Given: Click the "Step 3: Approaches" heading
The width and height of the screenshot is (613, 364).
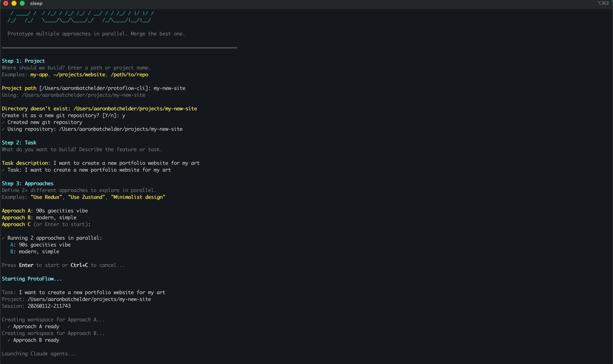Looking at the screenshot, I should pos(28,183).
